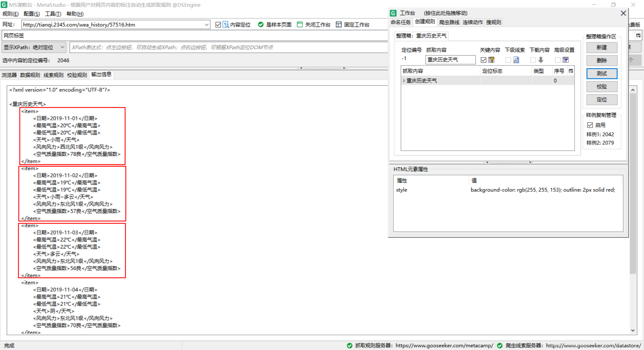This screenshot has width=644, height=350.
Task: Switch to the 命名任务 tab
Action: (400, 22)
